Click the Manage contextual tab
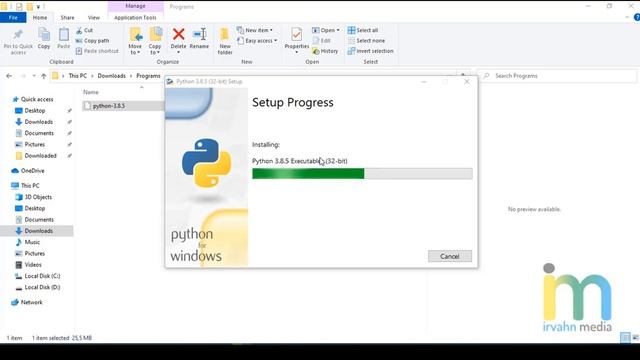This screenshot has height=360, width=640. (136, 6)
